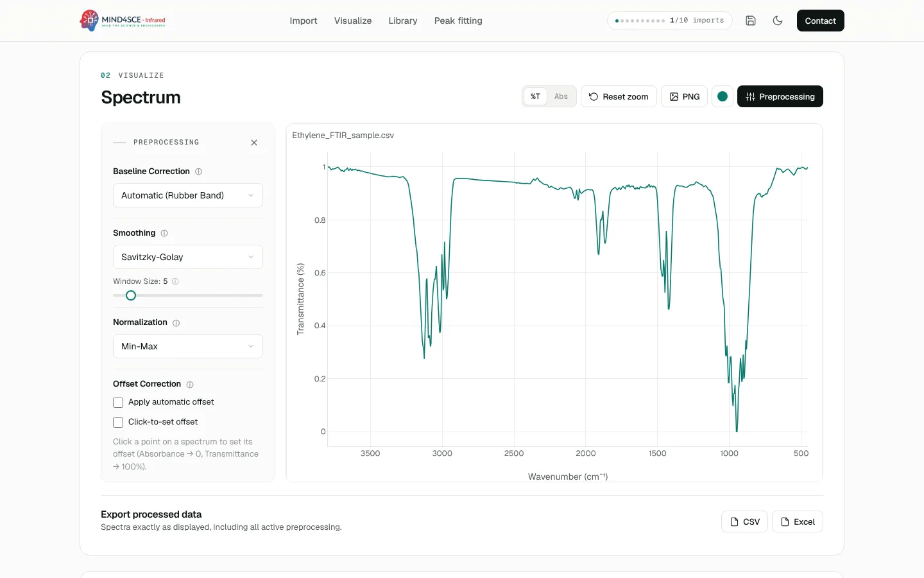Show Baseline Correction info tooltip icon

[199, 171]
